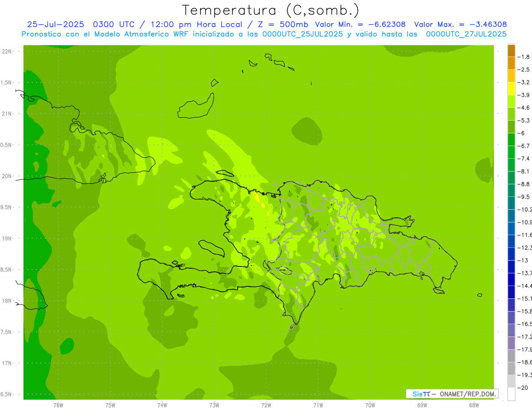Image resolution: width=532 pixels, height=411 pixels.
Task: Click the title "Temperatura (C,somb.)"
Action: [270, 10]
